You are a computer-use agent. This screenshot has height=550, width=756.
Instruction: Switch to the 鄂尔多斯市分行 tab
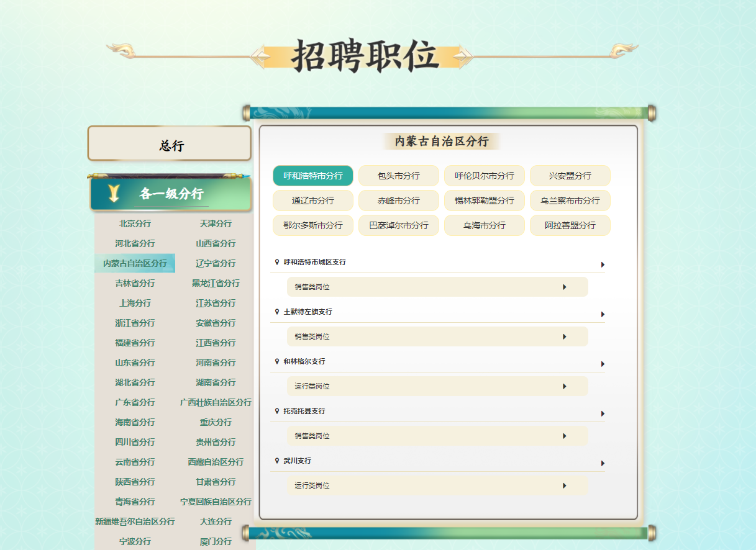(x=313, y=225)
